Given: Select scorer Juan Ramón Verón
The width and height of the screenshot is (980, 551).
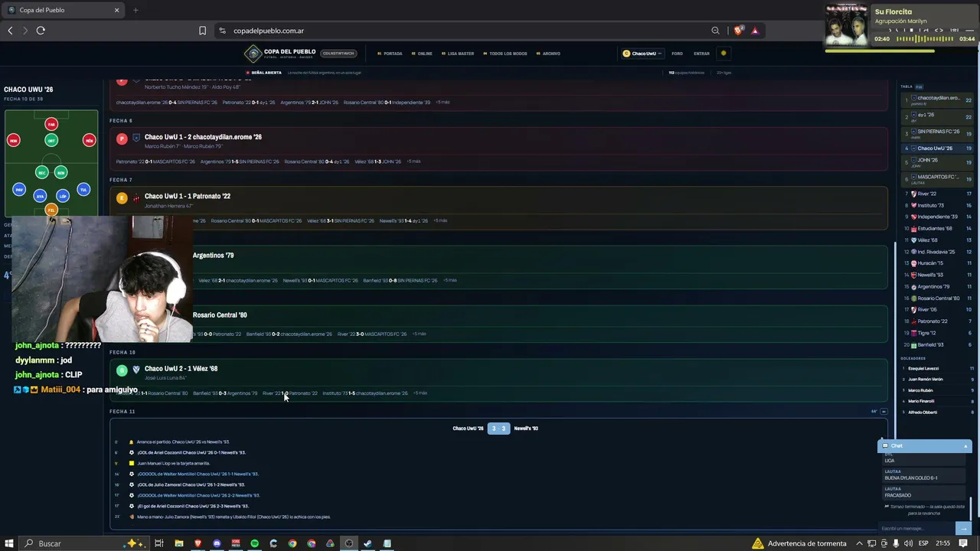Looking at the screenshot, I should point(937,379).
